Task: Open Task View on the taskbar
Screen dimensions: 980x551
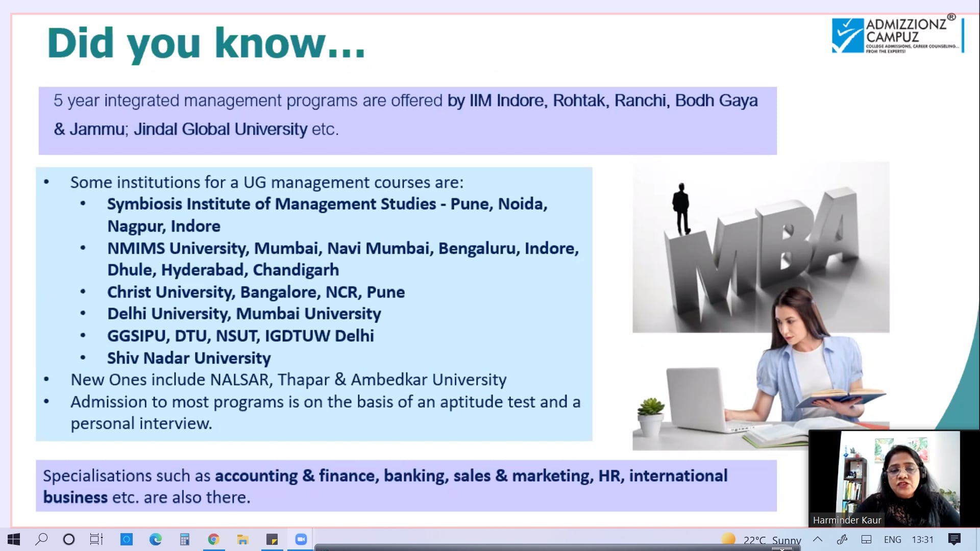Action: click(x=96, y=539)
